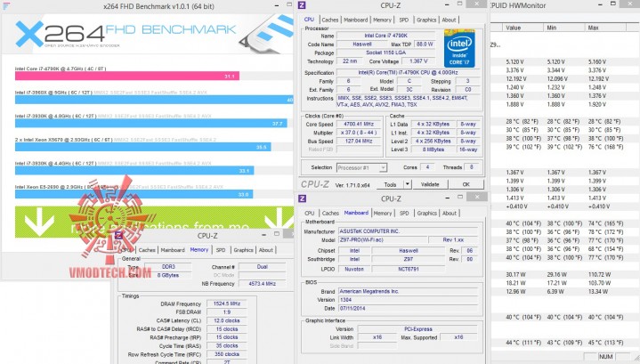This screenshot has width=640, height=364.
Task: Open Caches tab in the CPU-Z Memory timings window
Action: click(x=147, y=250)
